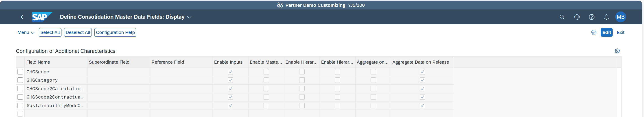Viewport: 644px width, 117px height.
Task: Open the search magnifier icon
Action: pos(562,17)
